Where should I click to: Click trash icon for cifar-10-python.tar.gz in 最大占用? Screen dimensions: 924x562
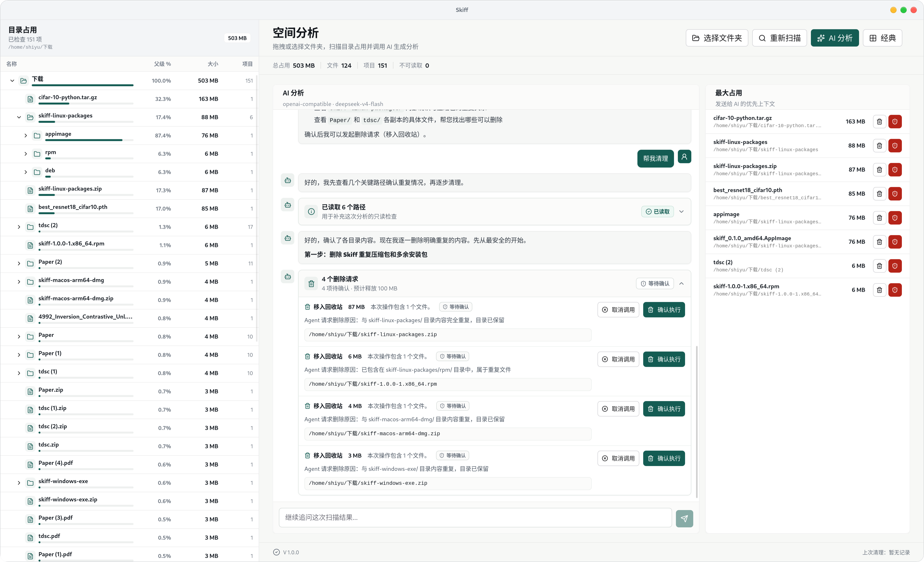(879, 121)
